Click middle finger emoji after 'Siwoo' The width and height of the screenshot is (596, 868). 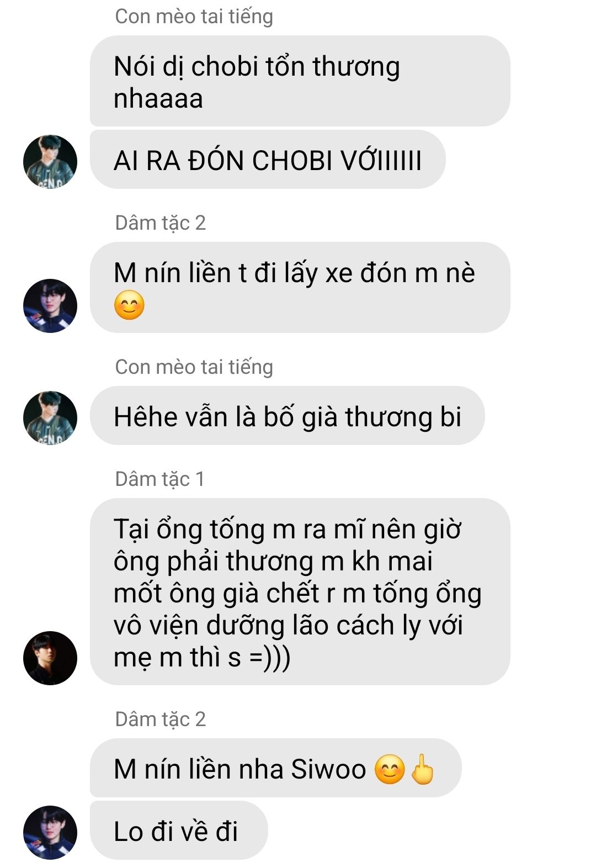pos(423,769)
